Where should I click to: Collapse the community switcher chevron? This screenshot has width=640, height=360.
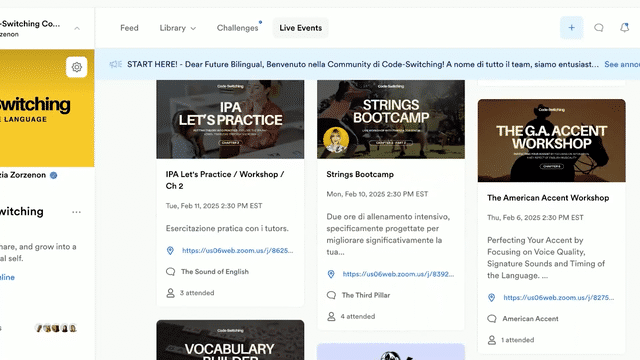(77, 28)
